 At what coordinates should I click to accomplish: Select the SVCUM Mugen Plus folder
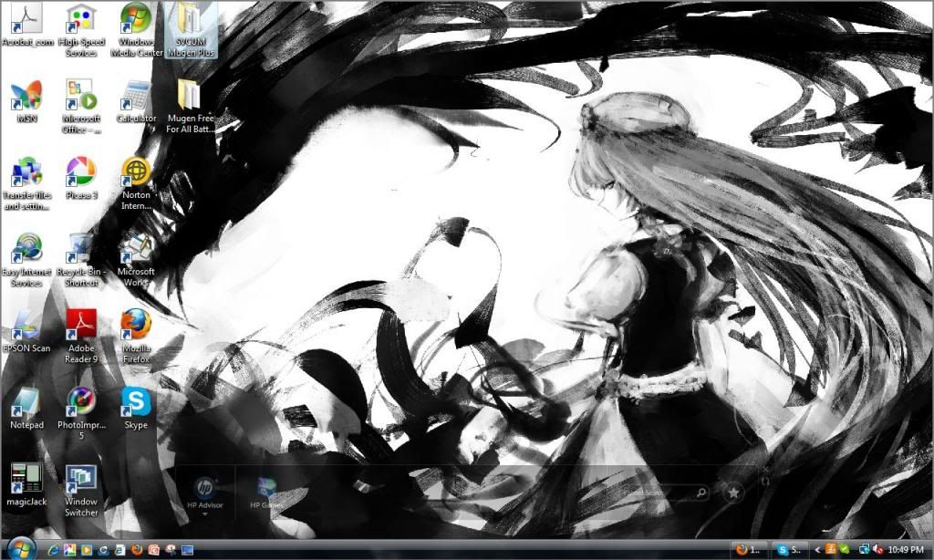pos(191,31)
